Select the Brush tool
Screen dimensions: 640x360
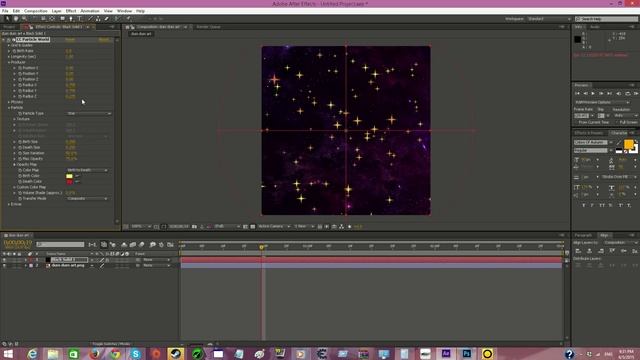[x=90, y=18]
